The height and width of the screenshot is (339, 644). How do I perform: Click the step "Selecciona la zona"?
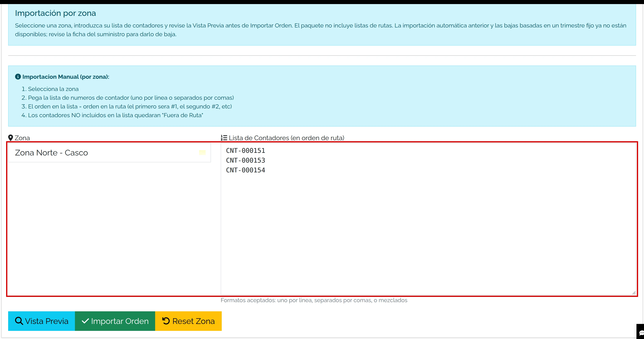pyautogui.click(x=53, y=89)
